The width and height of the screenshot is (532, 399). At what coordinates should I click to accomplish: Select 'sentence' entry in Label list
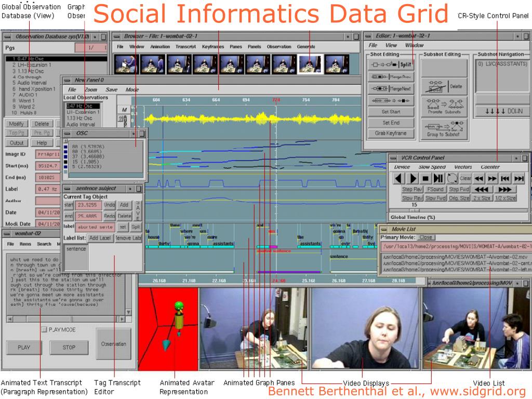76,249
